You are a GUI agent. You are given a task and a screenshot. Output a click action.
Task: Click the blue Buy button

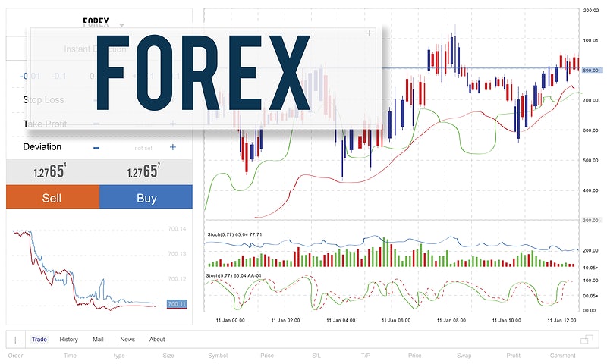[146, 197]
